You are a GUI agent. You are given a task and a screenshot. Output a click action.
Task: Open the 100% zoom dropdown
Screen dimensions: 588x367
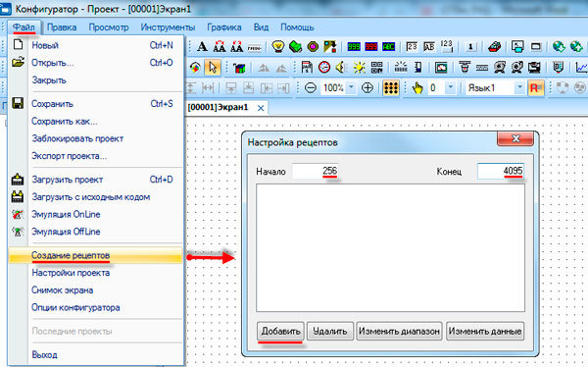(x=351, y=88)
